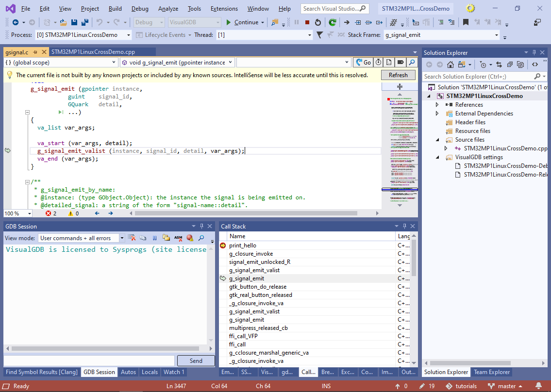The image size is (551, 392).
Task: Click the Navigate Backward arrow icon
Action: 16,22
